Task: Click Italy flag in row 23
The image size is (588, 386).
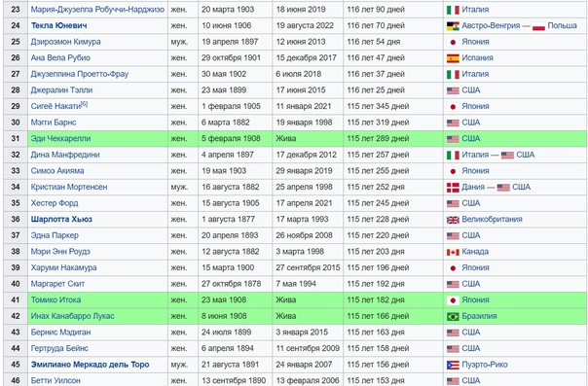Action: click(x=453, y=10)
